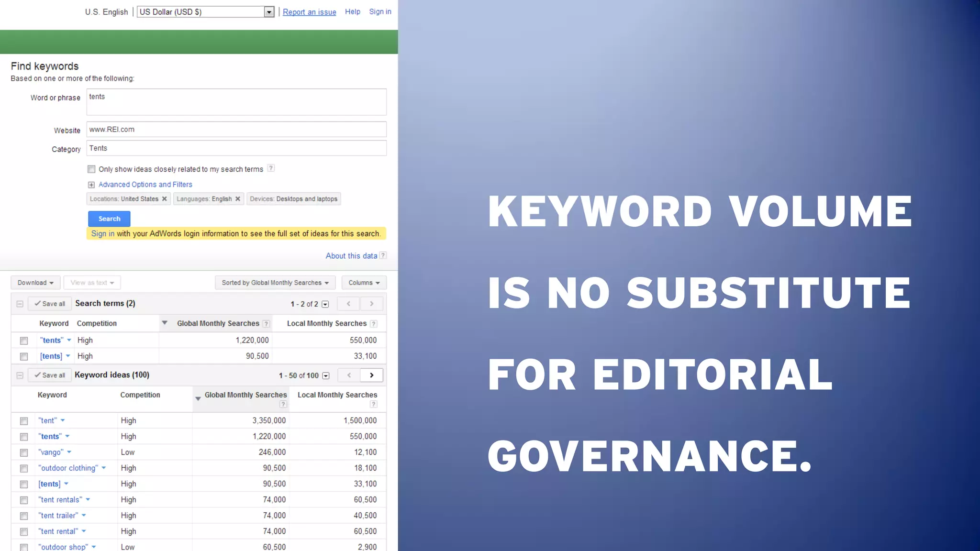The width and height of the screenshot is (980, 551).
Task: Open help icon beside closely related option
Action: [271, 168]
